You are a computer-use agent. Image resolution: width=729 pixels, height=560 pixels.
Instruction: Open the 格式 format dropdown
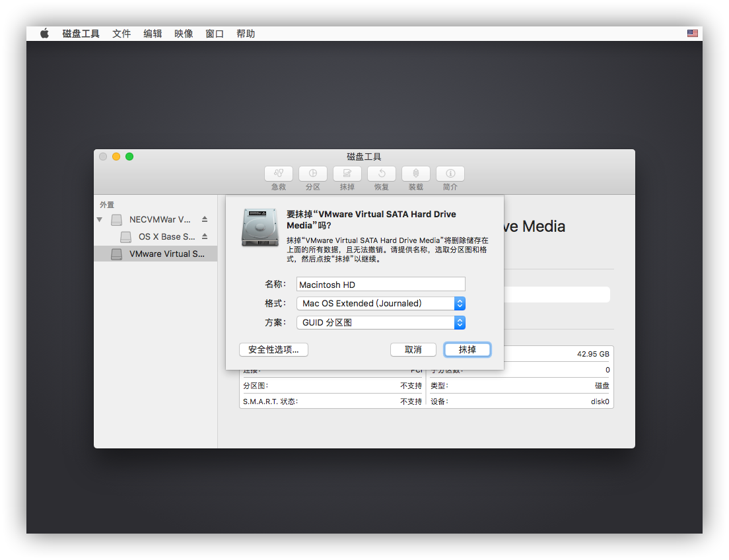381,303
